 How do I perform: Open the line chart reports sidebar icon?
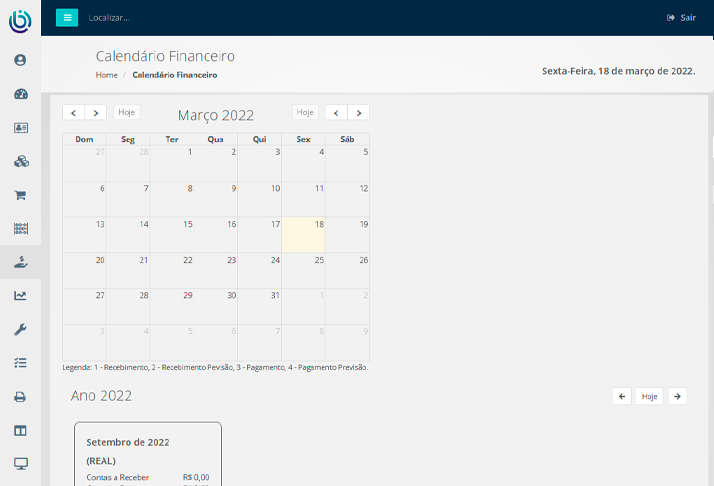(20, 296)
